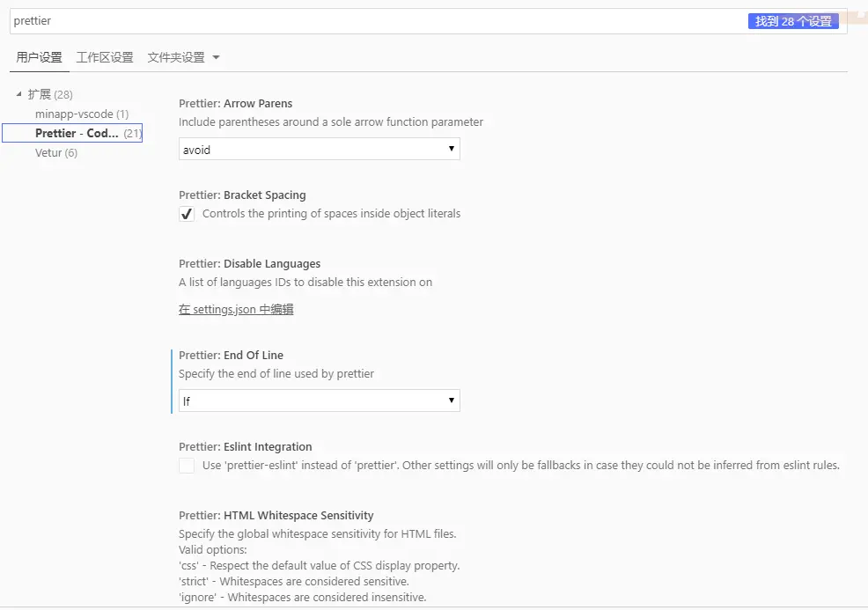Click the 'Prettier: Arrow Parens' setting title
868x610 pixels.
(235, 104)
